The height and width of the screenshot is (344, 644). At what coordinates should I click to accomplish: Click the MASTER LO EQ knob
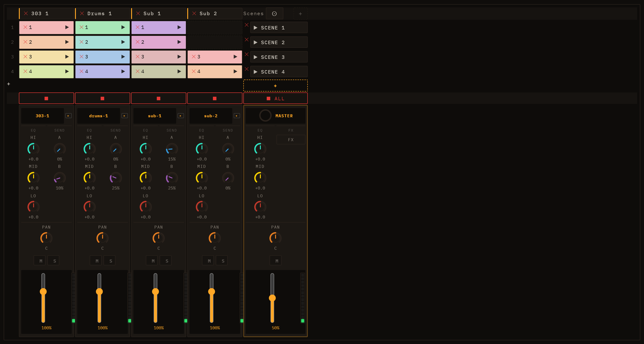click(x=260, y=207)
